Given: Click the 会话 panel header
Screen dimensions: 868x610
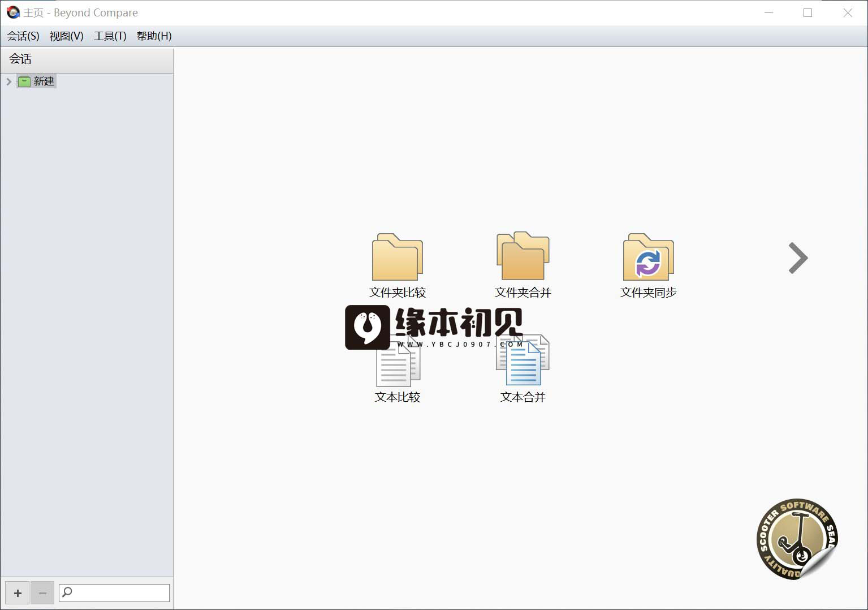Looking at the screenshot, I should pyautogui.click(x=87, y=59).
